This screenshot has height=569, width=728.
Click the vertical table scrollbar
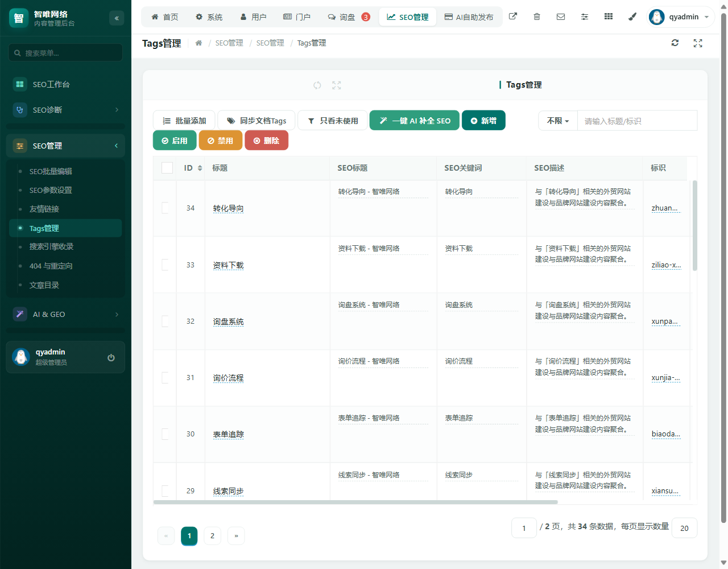click(x=695, y=226)
